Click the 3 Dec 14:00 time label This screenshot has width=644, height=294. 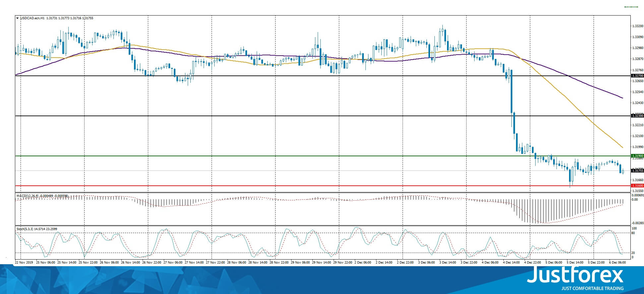[448, 262]
